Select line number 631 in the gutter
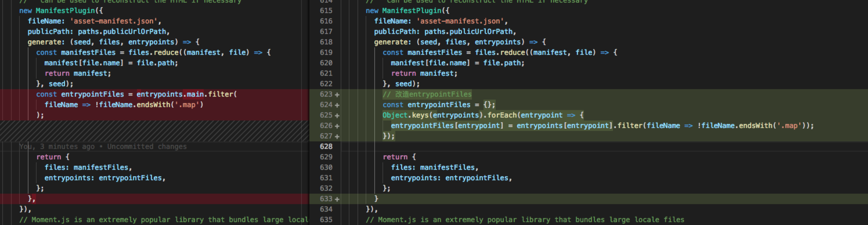This screenshot has height=225, width=868. 326,178
